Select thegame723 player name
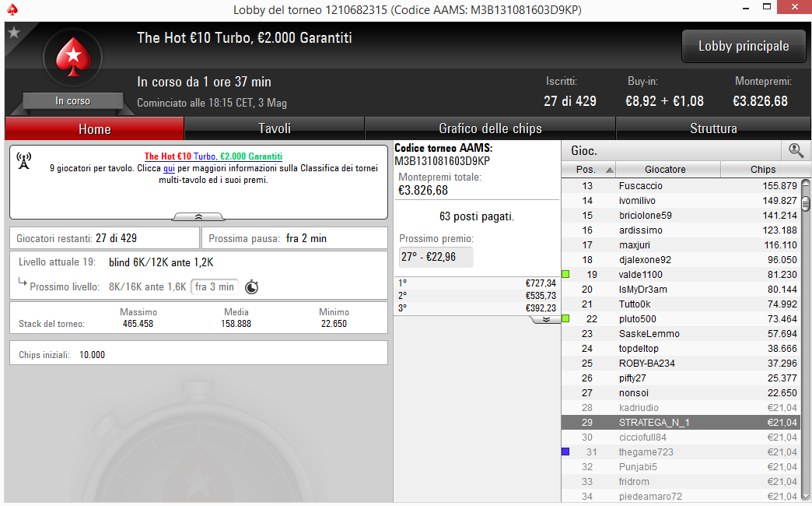 646,452
